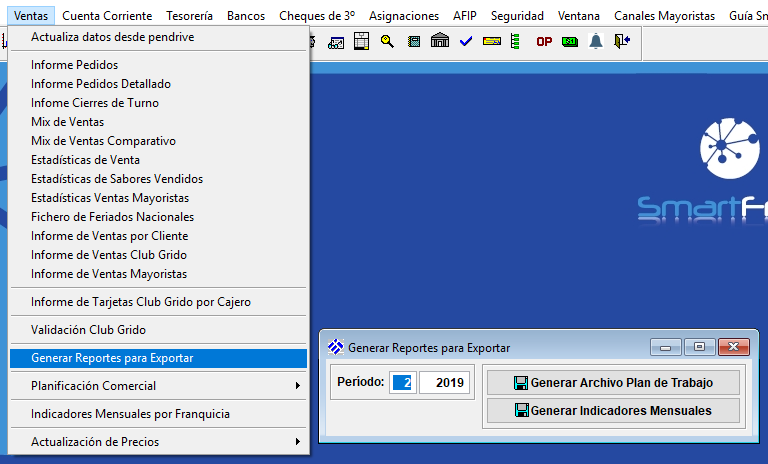
Task: Select Mix de Ventas Comparativo
Action: [103, 141]
